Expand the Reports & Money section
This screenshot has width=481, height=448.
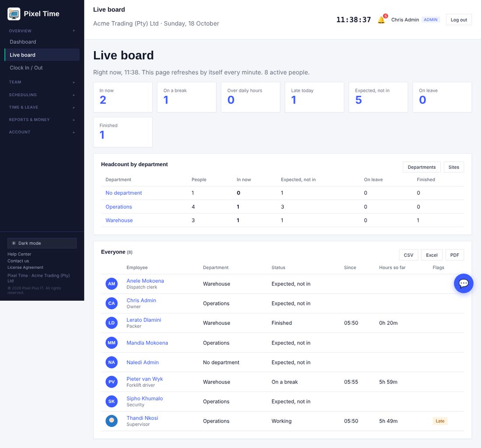(x=42, y=120)
